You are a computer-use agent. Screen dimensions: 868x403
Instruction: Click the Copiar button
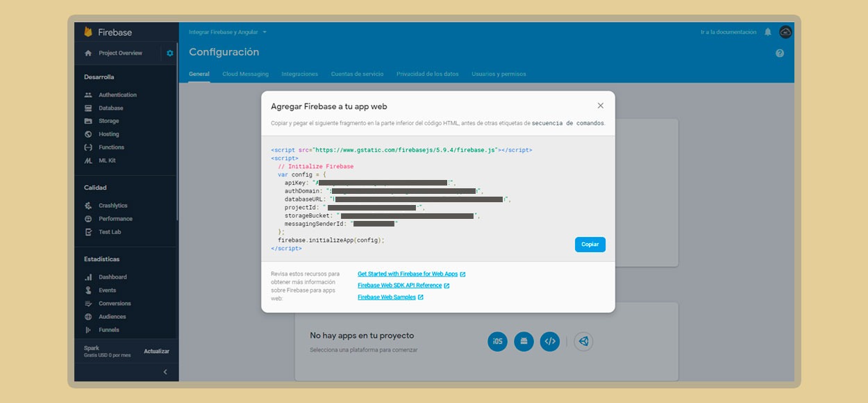[x=590, y=245]
